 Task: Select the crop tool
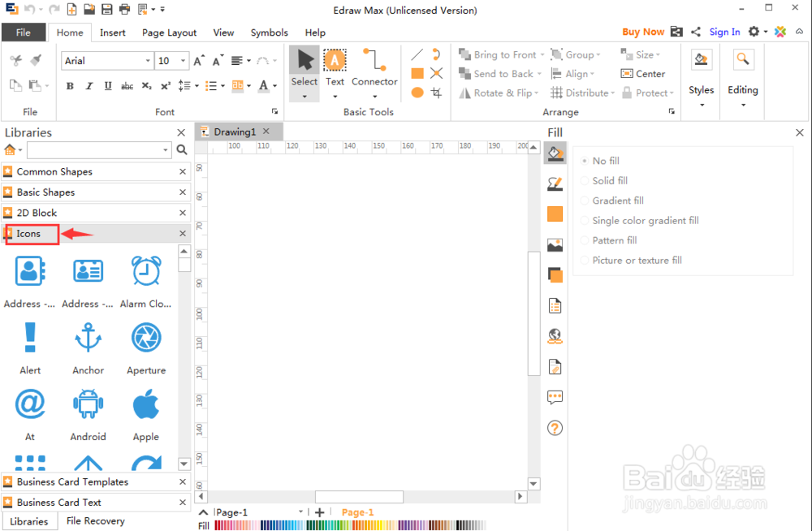coord(437,93)
